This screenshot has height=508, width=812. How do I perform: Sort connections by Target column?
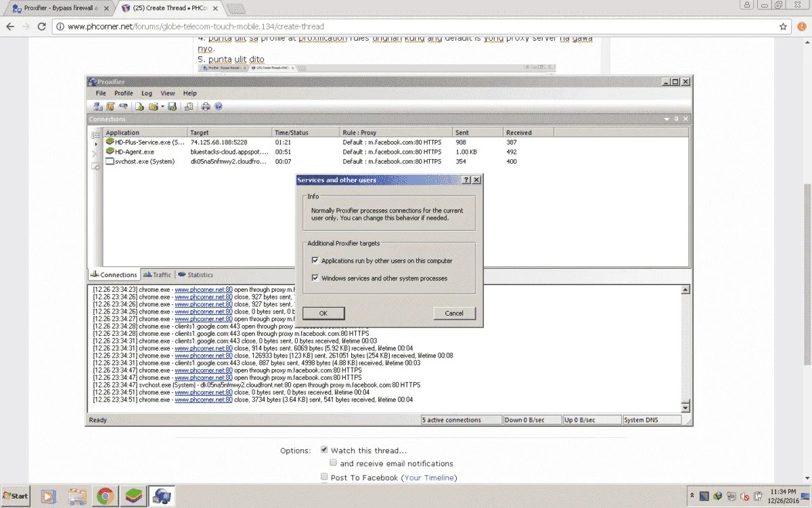pyautogui.click(x=230, y=132)
